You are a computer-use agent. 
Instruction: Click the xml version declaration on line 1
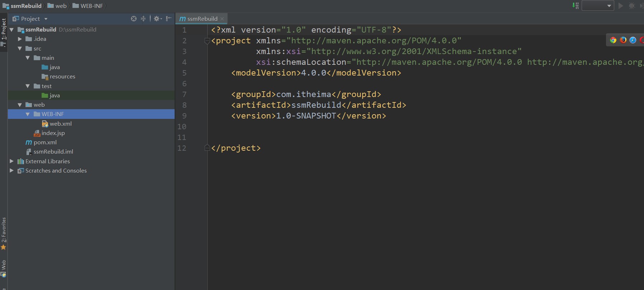306,30
